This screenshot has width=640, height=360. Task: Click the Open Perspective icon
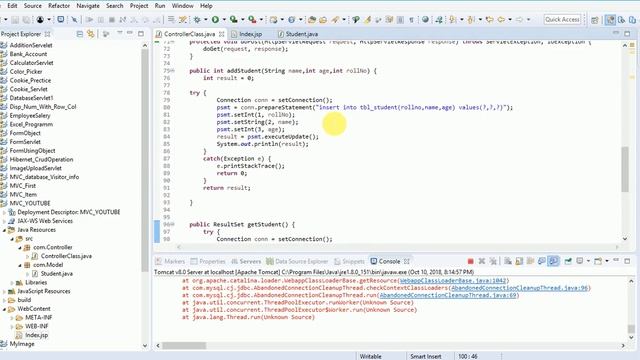(595, 20)
